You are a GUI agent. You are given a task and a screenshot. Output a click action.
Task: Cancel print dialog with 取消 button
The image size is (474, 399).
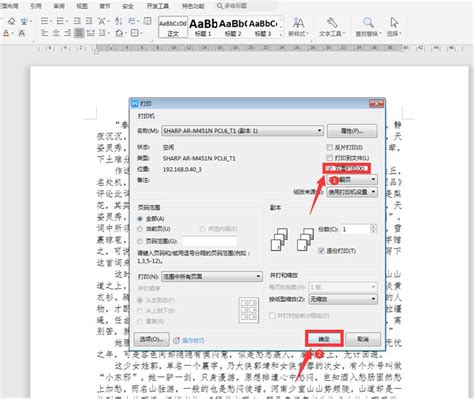(x=363, y=339)
